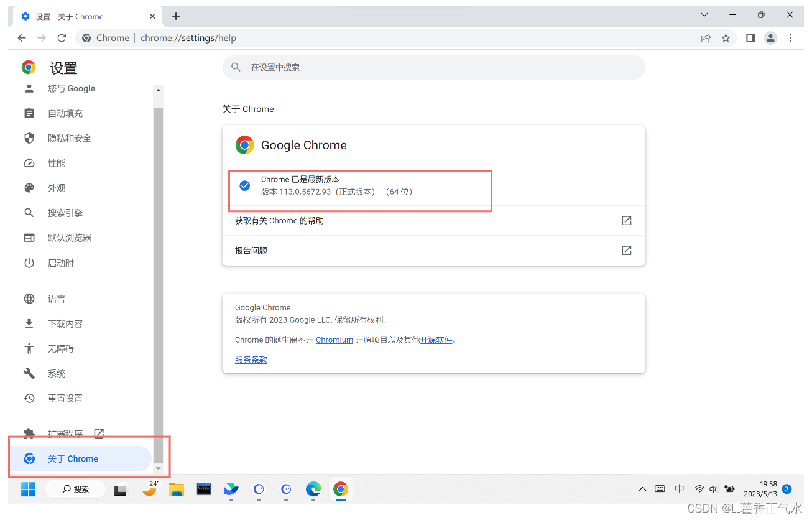Open the Wi-Fi network tray icon
The width and height of the screenshot is (812, 520).
coord(699,490)
